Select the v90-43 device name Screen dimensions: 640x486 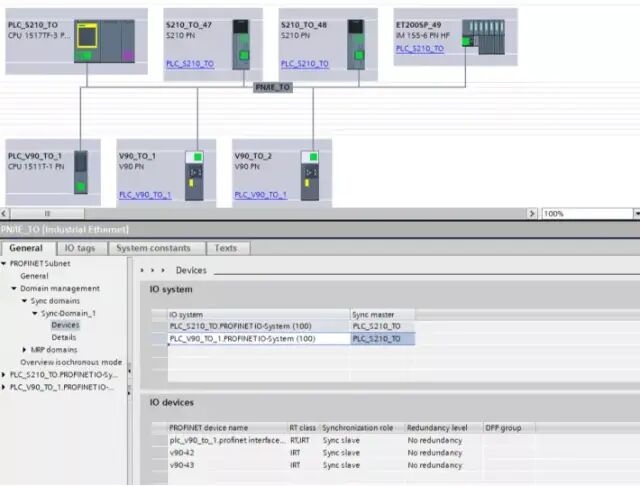click(x=182, y=465)
